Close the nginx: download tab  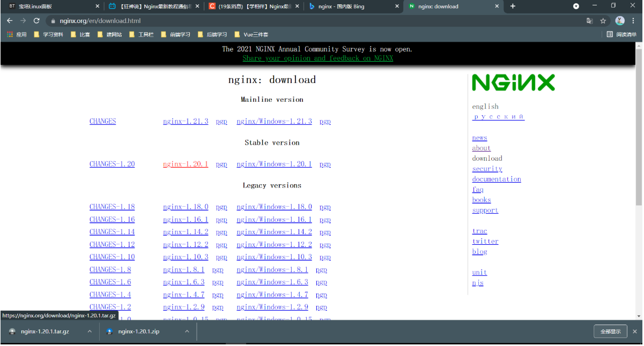tap(497, 6)
